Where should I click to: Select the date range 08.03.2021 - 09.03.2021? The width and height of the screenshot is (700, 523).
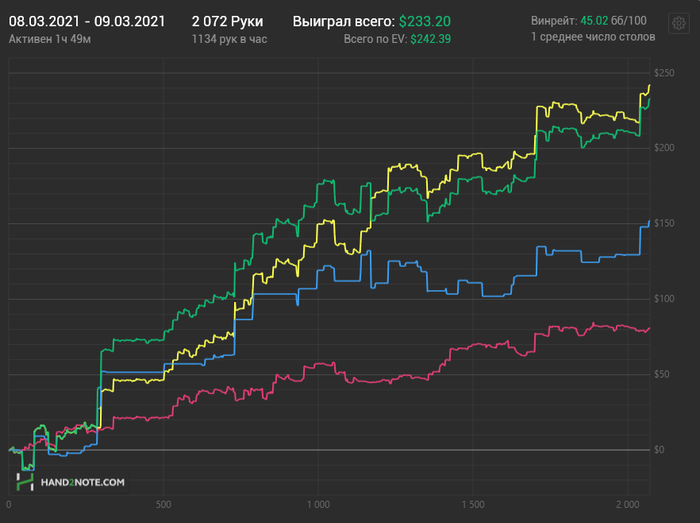click(87, 21)
